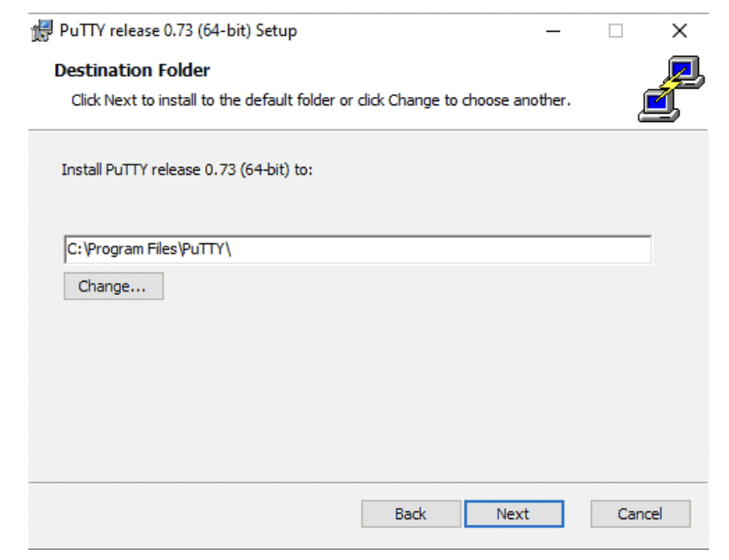Viewport: 729px width, 560px height.
Task: Focus the C:\Program Files\PuTTY\ path field
Action: point(418,250)
